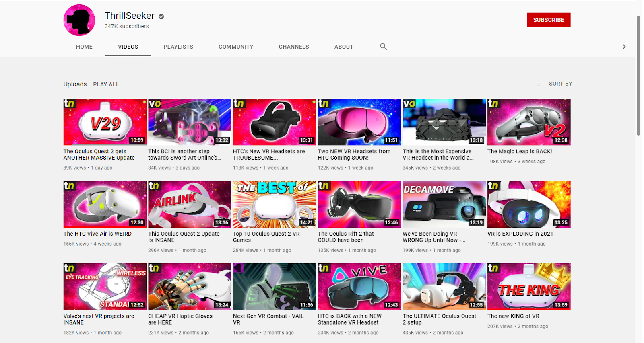Open the HTC Vive Air thumbnail
Viewport: 644px width, 343px height.
click(x=105, y=204)
